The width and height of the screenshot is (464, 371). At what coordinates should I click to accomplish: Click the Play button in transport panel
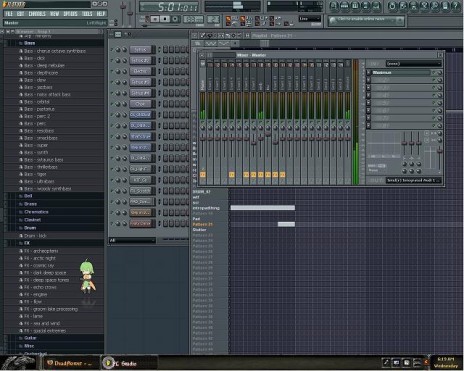point(155,19)
